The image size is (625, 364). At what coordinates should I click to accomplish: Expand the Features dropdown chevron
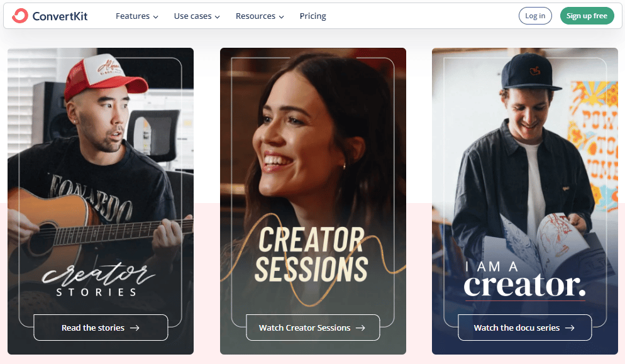click(x=156, y=17)
